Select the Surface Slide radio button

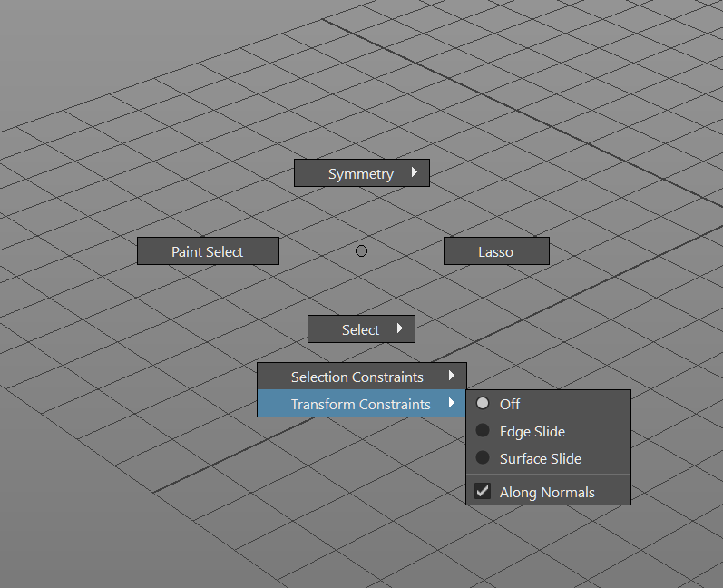coord(483,457)
